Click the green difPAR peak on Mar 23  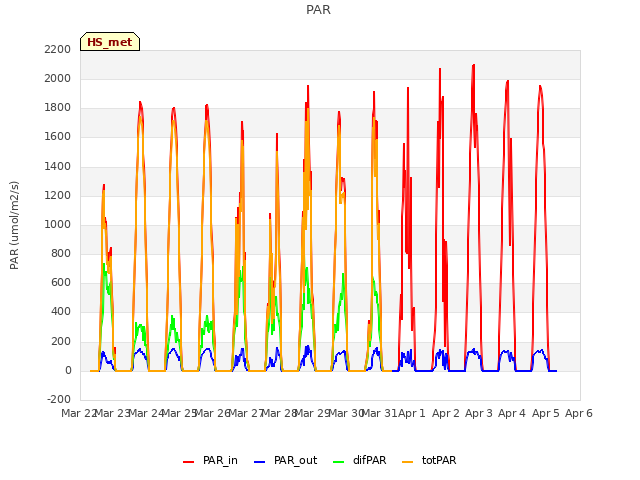click(x=104, y=264)
